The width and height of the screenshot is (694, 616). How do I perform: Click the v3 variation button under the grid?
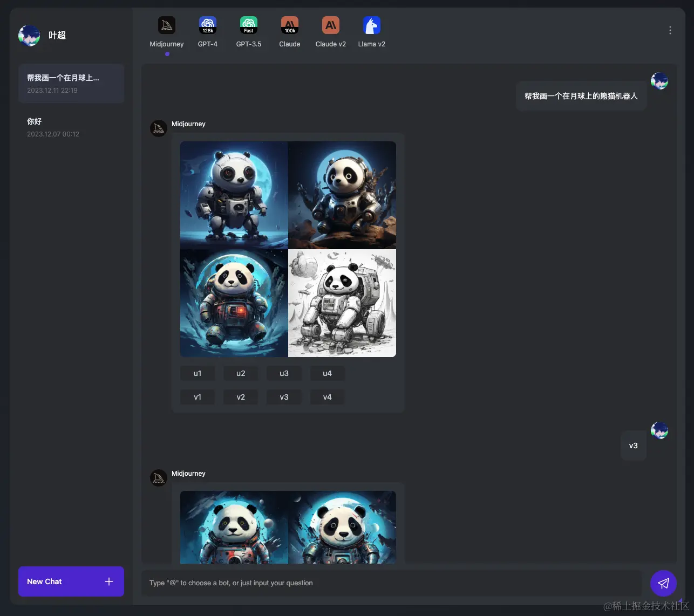tap(284, 397)
